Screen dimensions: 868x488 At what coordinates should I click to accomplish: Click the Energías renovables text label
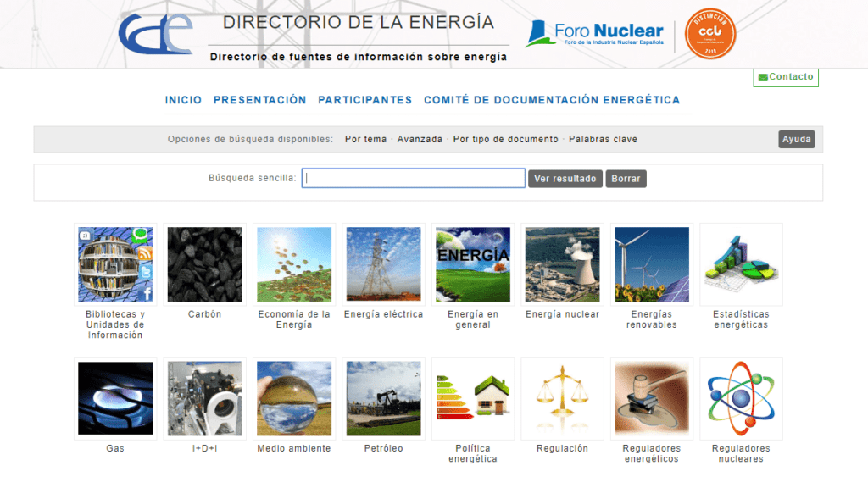coord(652,319)
